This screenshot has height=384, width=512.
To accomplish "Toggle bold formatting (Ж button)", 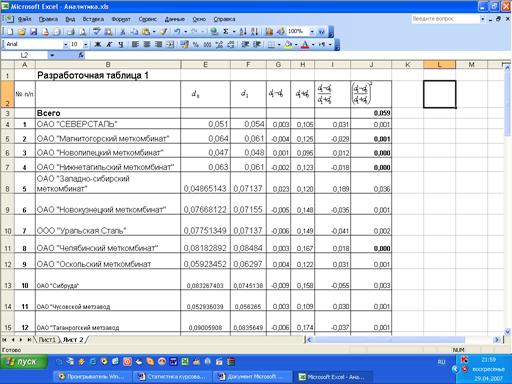I will pyautogui.click(x=98, y=44).
